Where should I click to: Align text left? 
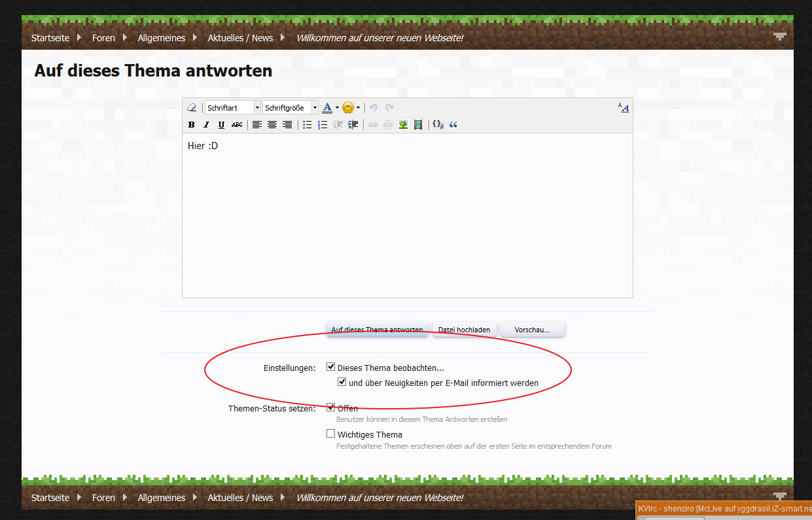(x=257, y=125)
